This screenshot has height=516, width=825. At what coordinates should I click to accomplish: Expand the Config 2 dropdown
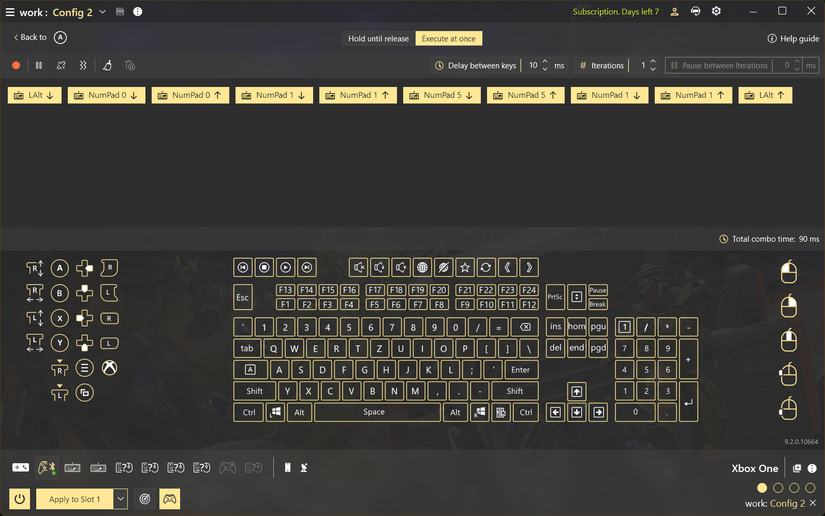point(103,12)
